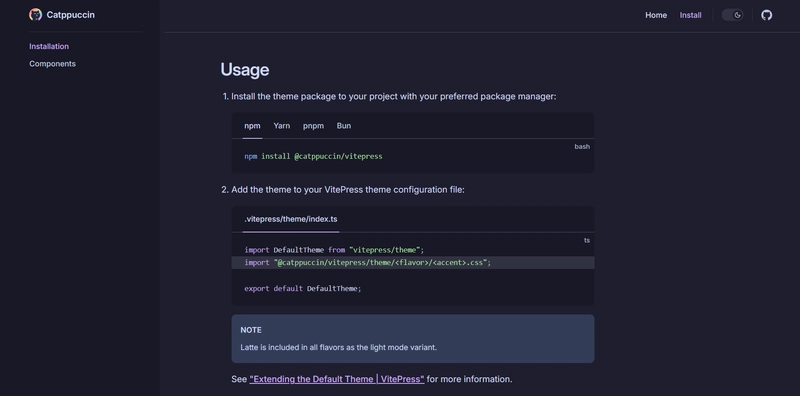Open the Components sidebar item

click(53, 64)
